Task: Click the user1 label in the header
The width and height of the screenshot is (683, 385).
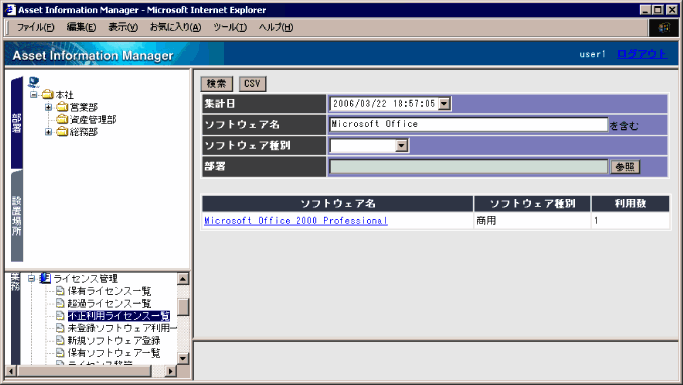Action: click(x=592, y=54)
